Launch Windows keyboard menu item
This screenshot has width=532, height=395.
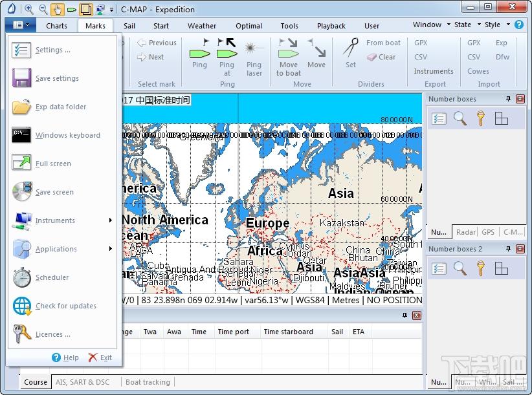point(62,135)
